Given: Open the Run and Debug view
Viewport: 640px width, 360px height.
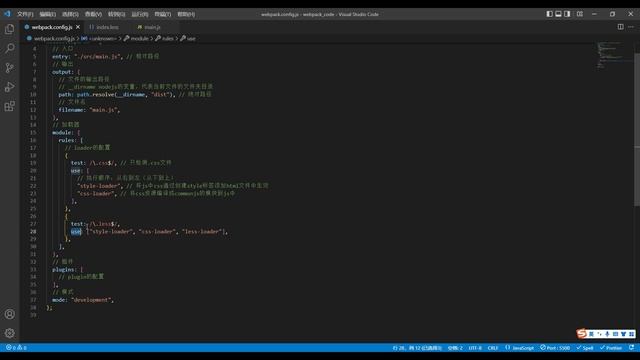Looking at the screenshot, I should (x=9, y=87).
